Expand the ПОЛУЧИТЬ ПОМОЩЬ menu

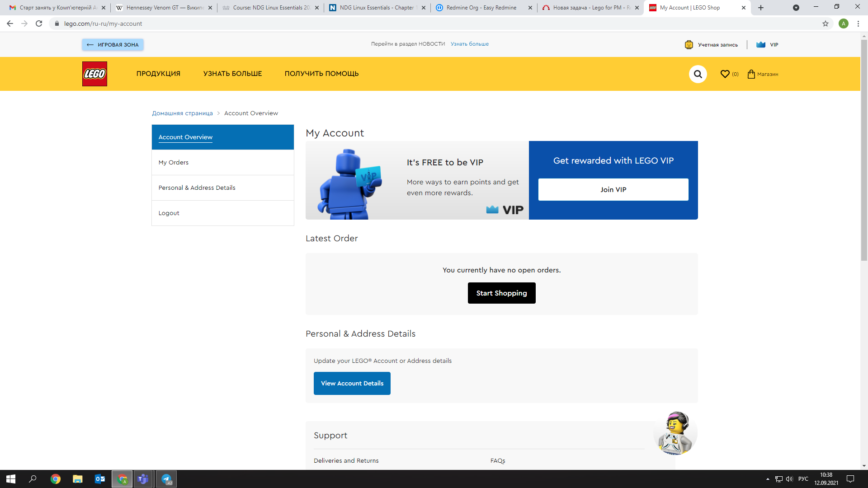[x=321, y=74]
